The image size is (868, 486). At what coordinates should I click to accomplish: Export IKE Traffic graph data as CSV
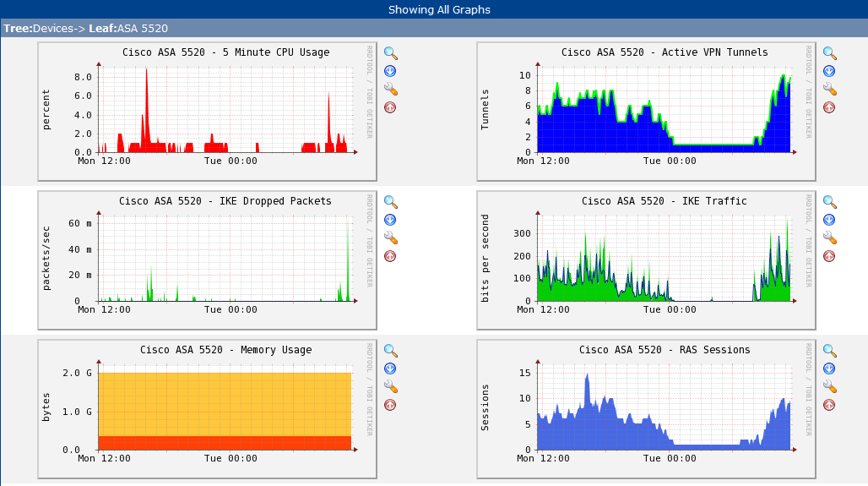pyautogui.click(x=829, y=220)
